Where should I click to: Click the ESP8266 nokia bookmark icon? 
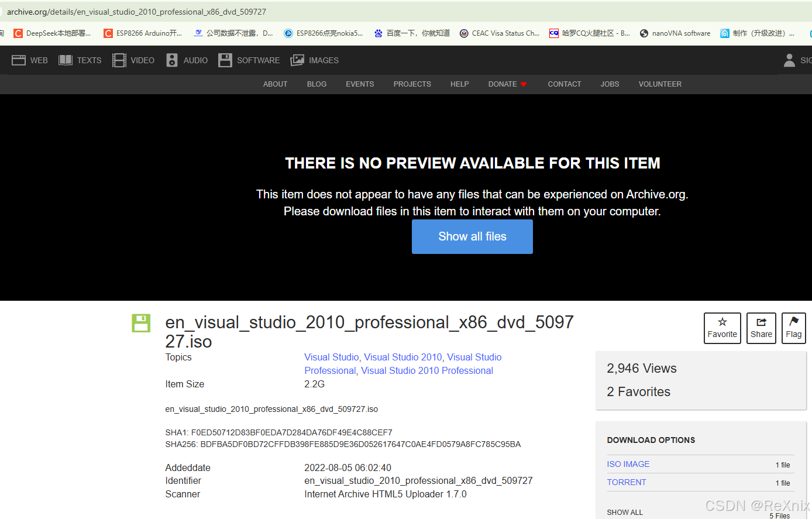click(x=288, y=33)
